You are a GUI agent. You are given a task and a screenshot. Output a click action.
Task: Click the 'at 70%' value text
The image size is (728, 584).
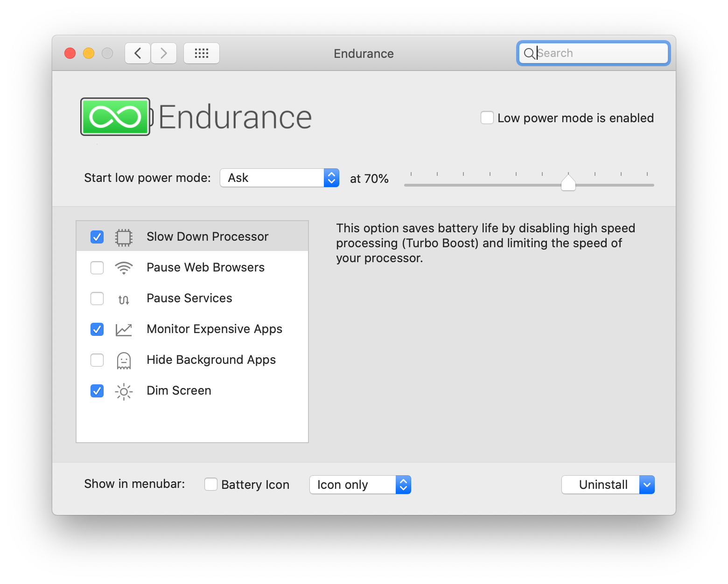[369, 179]
